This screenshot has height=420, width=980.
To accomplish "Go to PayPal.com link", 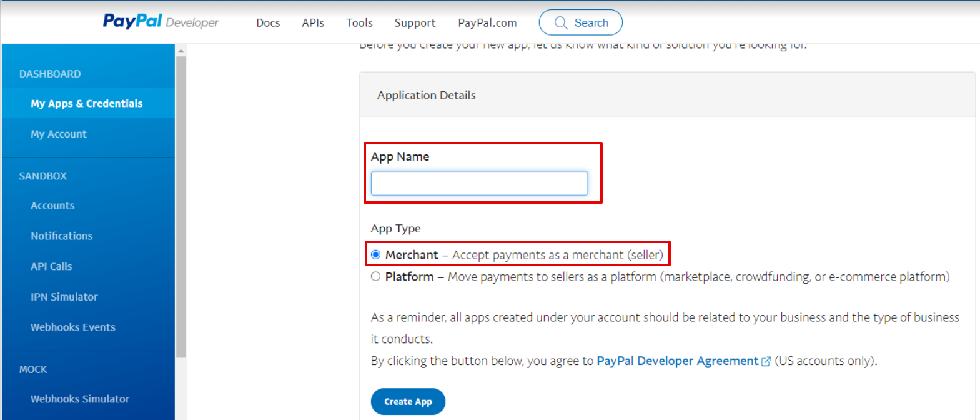I will point(487,23).
